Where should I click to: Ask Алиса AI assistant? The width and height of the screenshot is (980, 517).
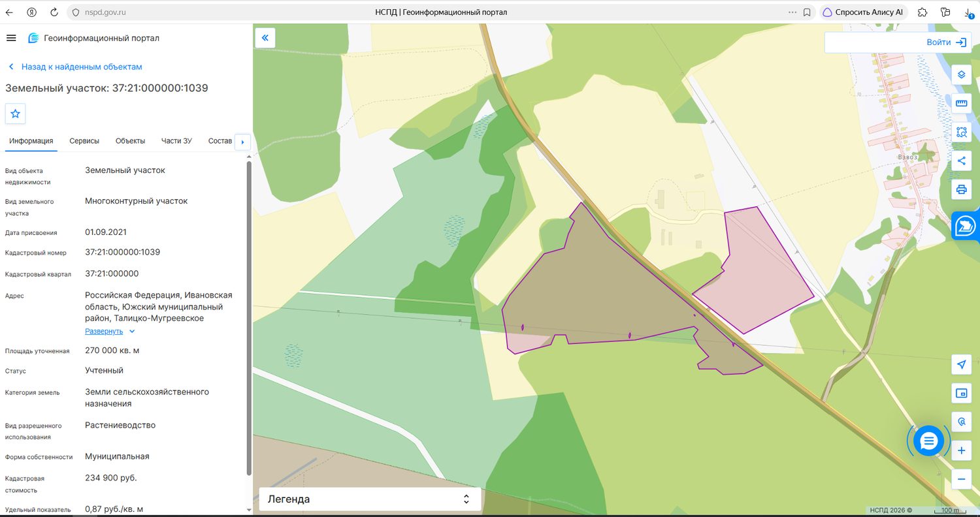pos(862,12)
